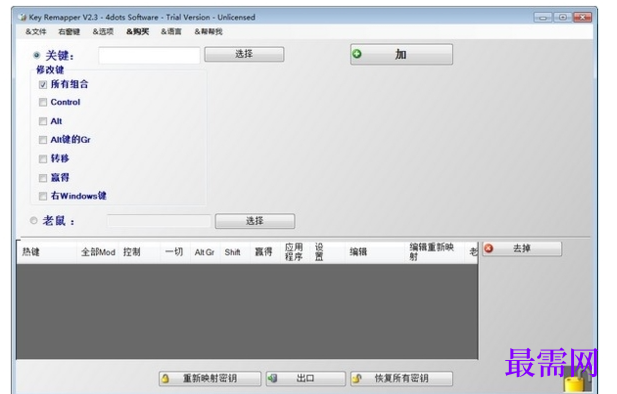Click the exit icon on 出口 button
The height and width of the screenshot is (394, 617).
(x=272, y=378)
